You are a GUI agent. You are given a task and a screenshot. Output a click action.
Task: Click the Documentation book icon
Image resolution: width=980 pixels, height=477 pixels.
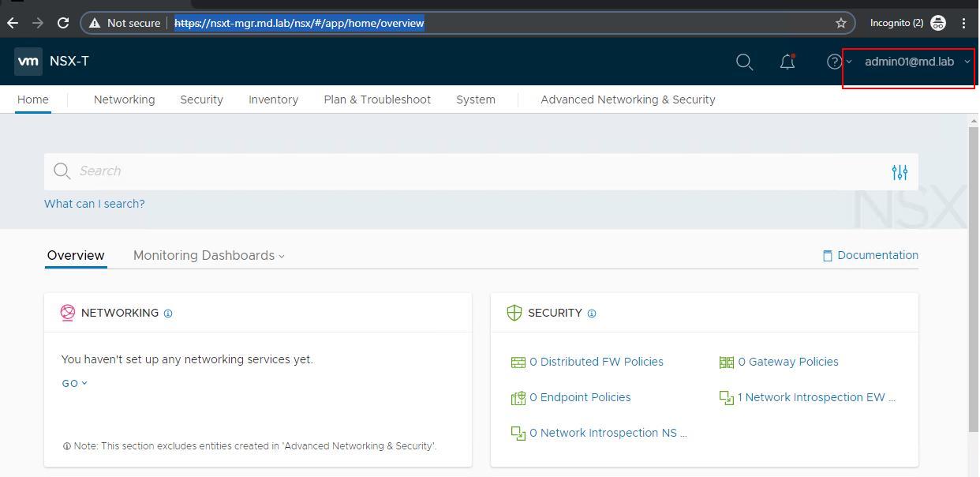(x=828, y=256)
